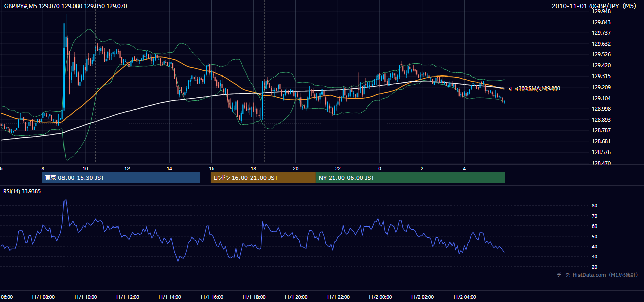The width and height of the screenshot is (644, 302).
Task: Click price axis label 128.893
Action: [x=602, y=120]
